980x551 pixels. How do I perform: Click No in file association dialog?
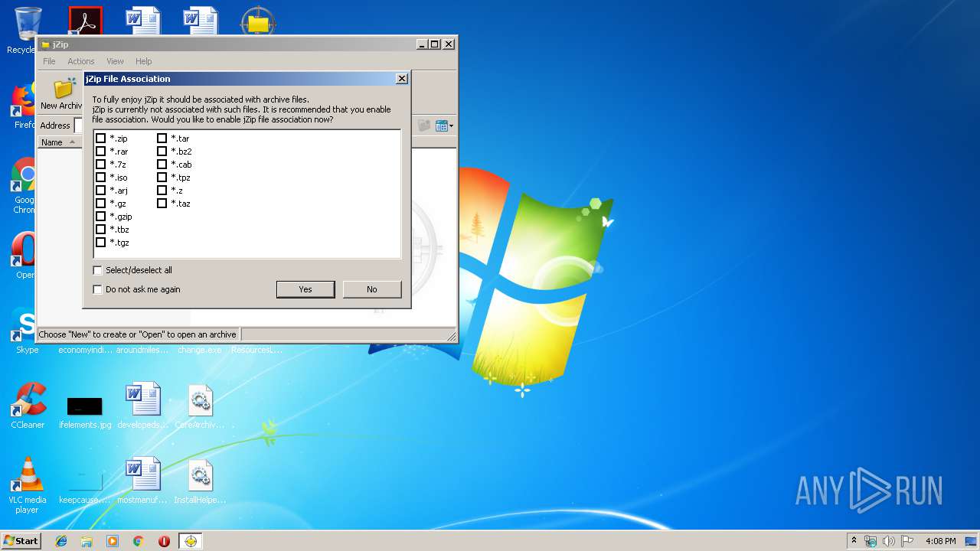tap(371, 289)
